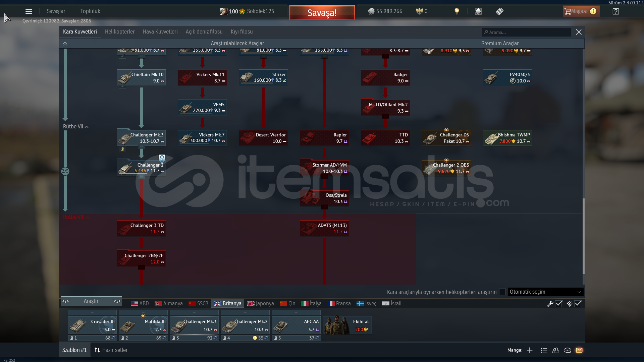Open the Savaşlar menu

[56, 11]
